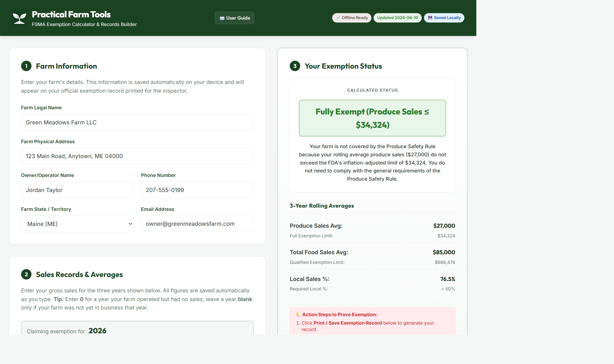Click the step 2 Sales Records badge
Image resolution: width=614 pixels, height=364 pixels.
click(26, 275)
